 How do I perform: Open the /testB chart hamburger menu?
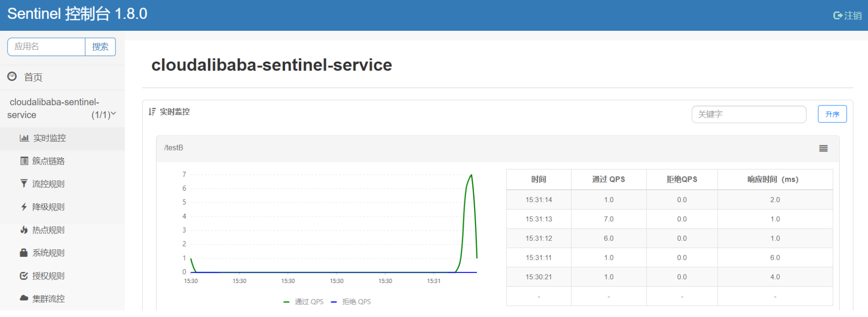(823, 149)
